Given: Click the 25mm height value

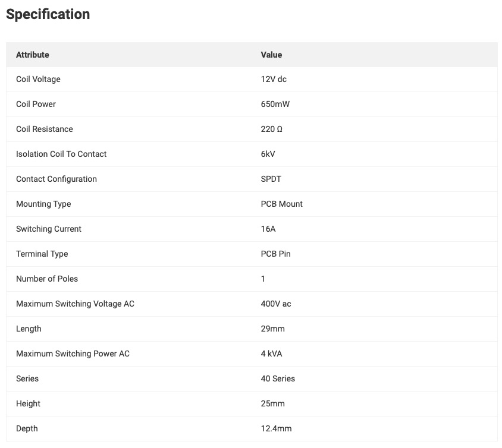Looking at the screenshot, I should click(x=273, y=403).
